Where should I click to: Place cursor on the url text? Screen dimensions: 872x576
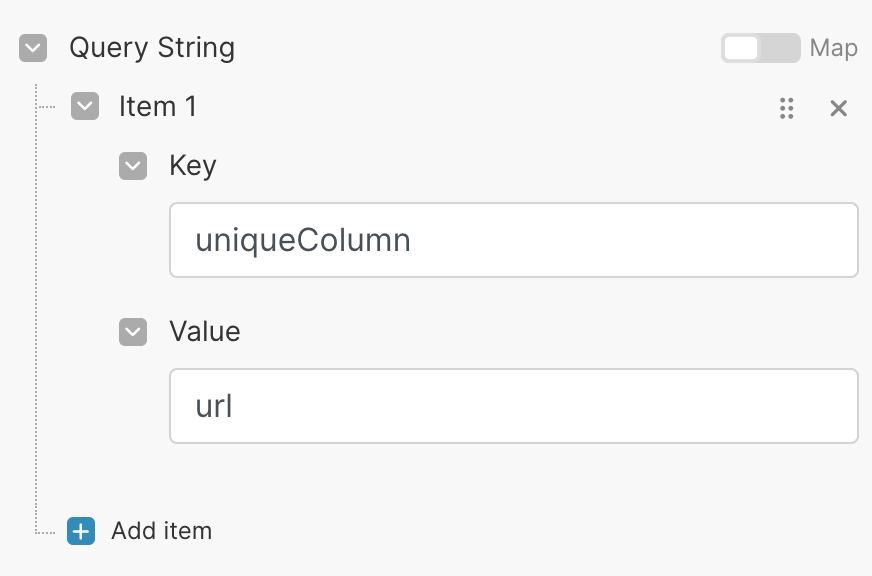(x=214, y=407)
